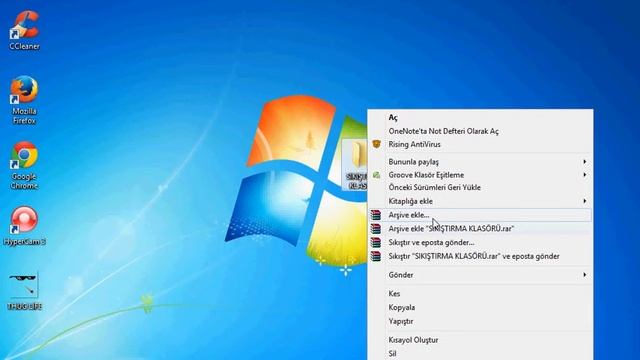
Task: Expand arrow next to 'Groove Klasör Eşitleme'
Action: tap(584, 175)
